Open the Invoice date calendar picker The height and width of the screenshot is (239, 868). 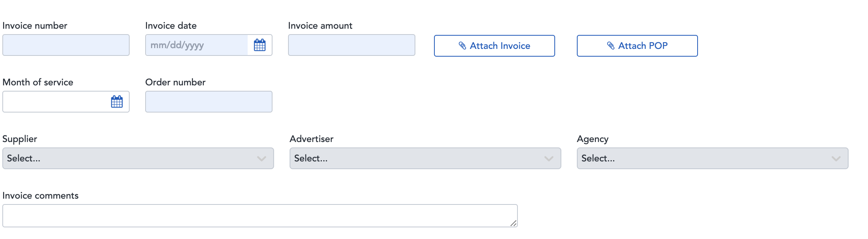pyautogui.click(x=260, y=45)
